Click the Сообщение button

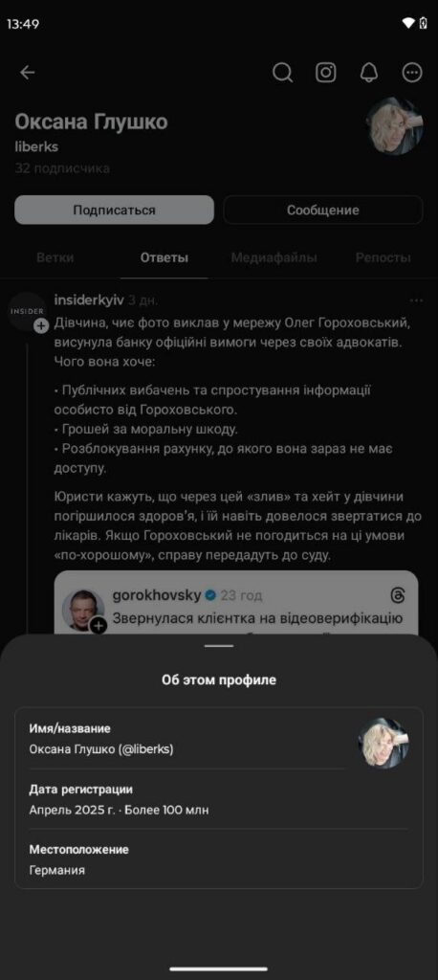point(323,210)
